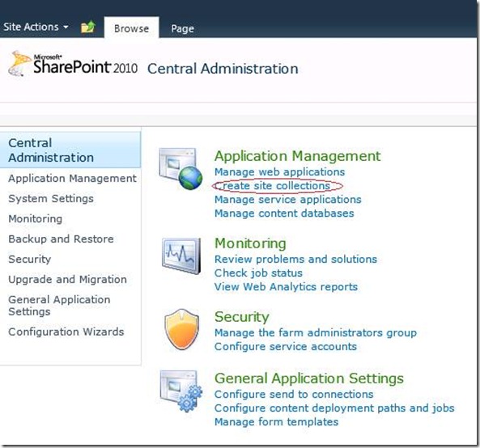Click Manage content databases link
Screen dimensions: 480x448
point(284,213)
